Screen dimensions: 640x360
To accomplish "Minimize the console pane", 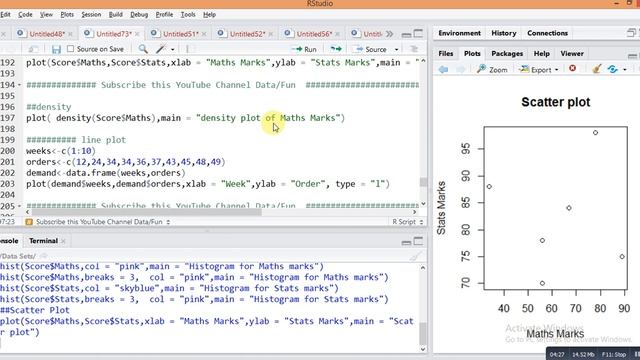I will pyautogui.click(x=406, y=243).
